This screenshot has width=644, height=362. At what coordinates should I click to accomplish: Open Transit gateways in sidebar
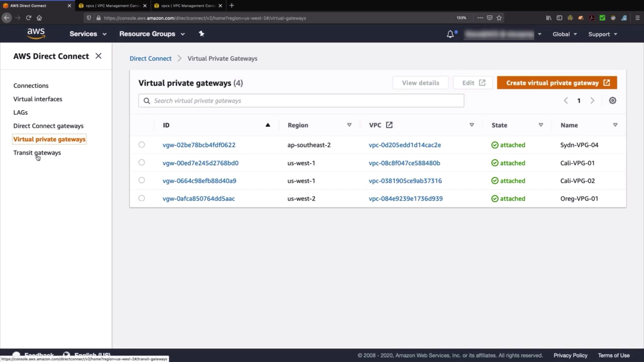coord(37,153)
